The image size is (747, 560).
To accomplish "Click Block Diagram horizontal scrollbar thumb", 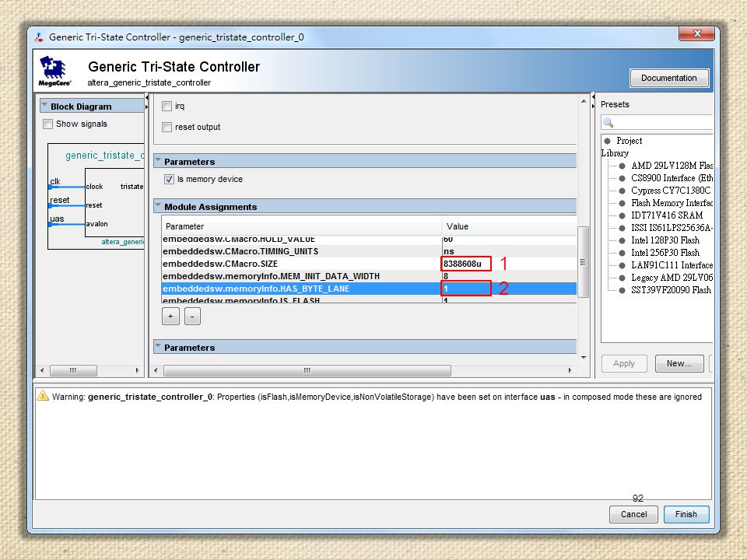I will point(73,370).
